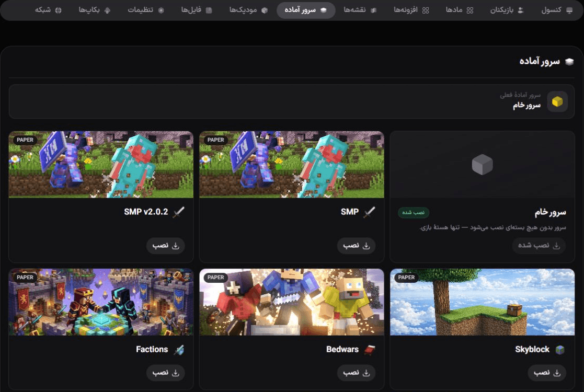Click the سرور خام card title
Viewport: 584px width, 392px height.
(550, 212)
